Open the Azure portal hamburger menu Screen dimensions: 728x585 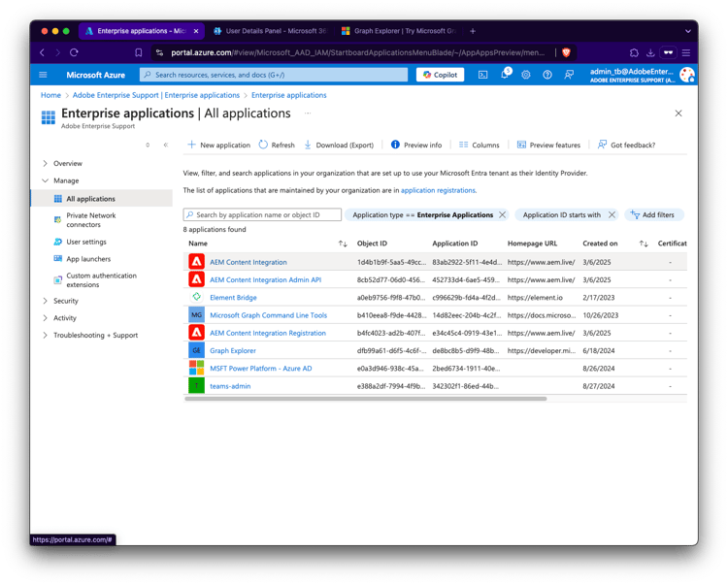[x=43, y=75]
